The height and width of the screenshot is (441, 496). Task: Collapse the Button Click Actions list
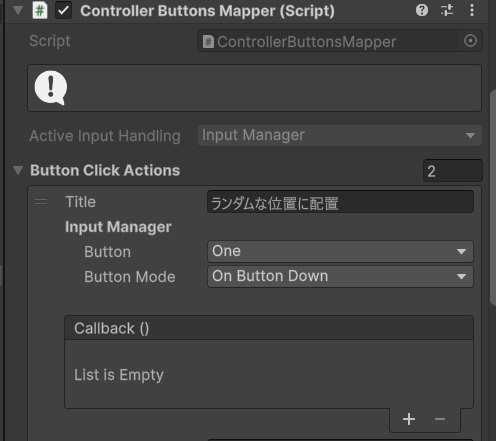tap(18, 170)
